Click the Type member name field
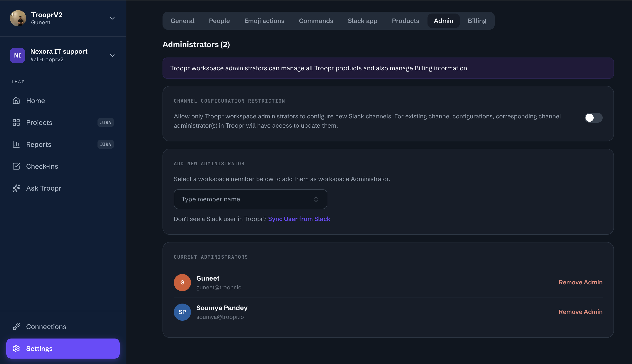Screen dimensions: 632x364 250,199
